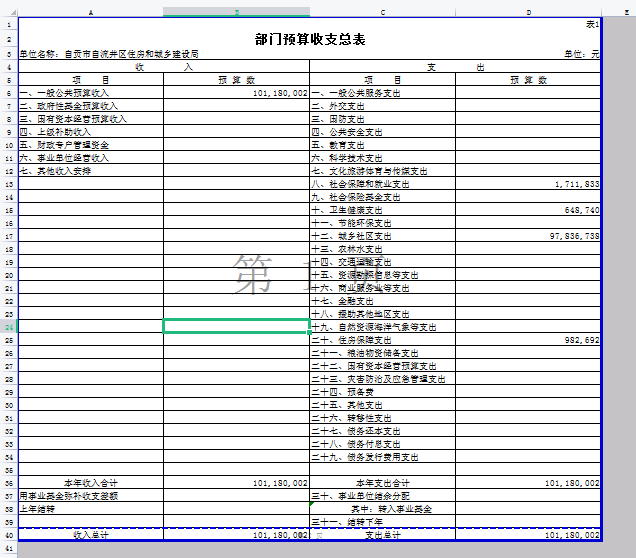Select the value 1,711,833
The height and width of the screenshot is (558, 636).
pyautogui.click(x=575, y=184)
